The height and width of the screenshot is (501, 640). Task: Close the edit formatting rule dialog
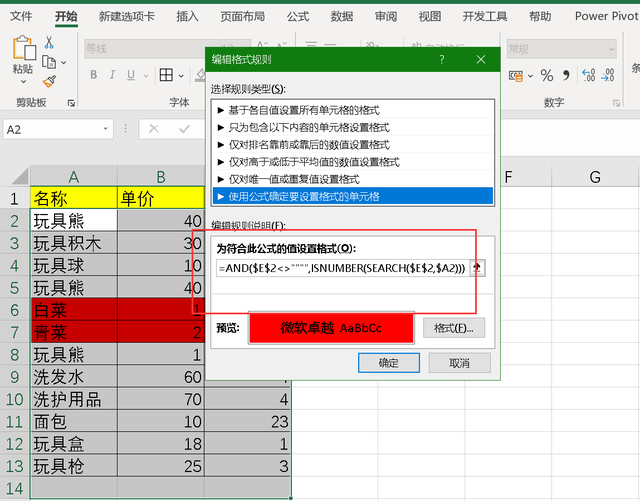(x=481, y=60)
